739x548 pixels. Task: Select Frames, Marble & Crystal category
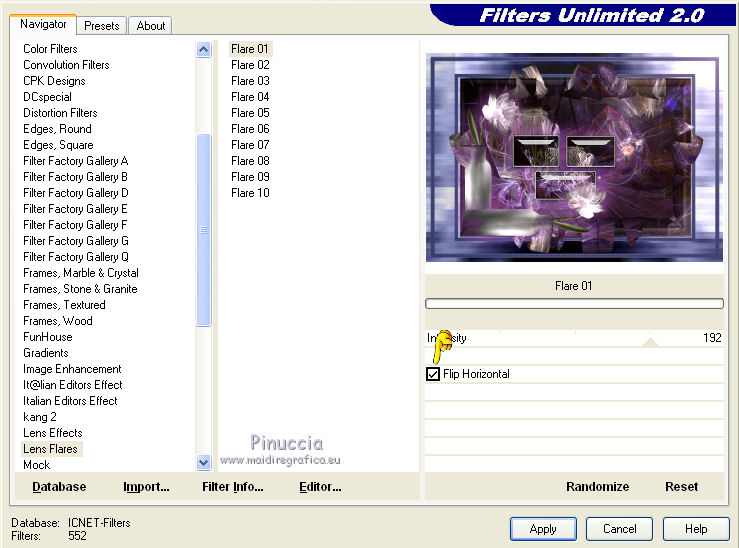coord(81,273)
